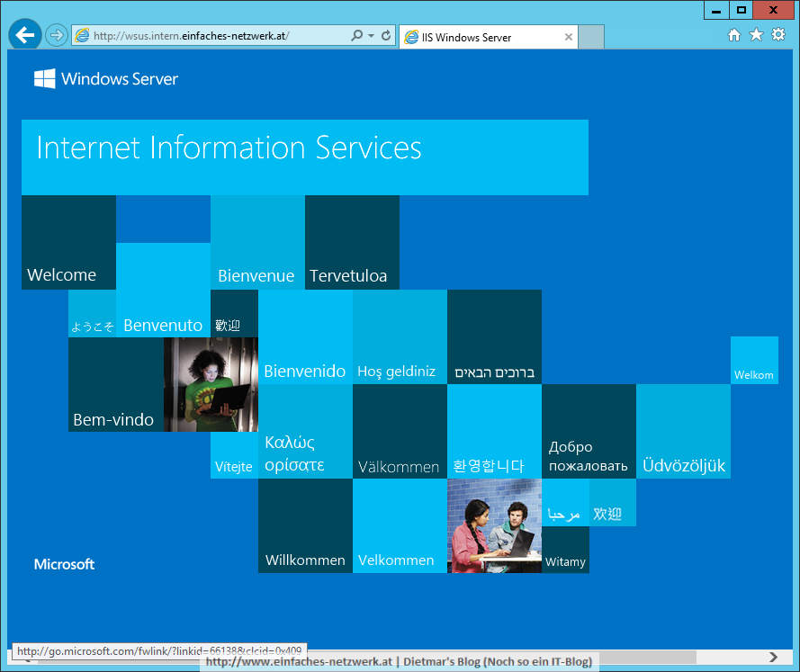Click the Microsoft logo text

coord(64,564)
